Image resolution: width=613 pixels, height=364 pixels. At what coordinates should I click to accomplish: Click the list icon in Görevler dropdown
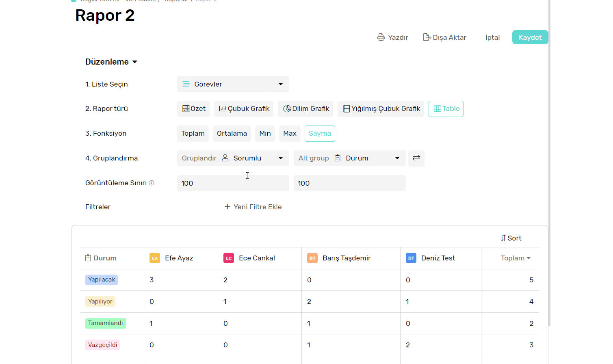click(186, 84)
